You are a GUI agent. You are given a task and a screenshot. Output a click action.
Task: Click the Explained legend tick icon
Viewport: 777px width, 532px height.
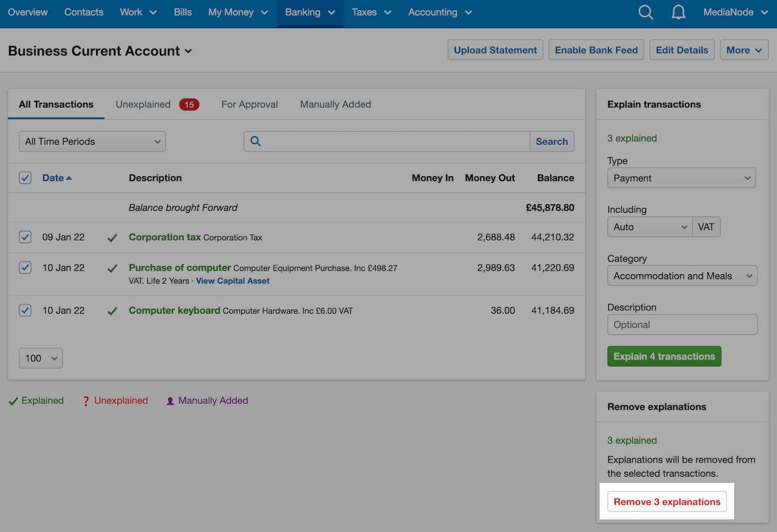click(13, 401)
